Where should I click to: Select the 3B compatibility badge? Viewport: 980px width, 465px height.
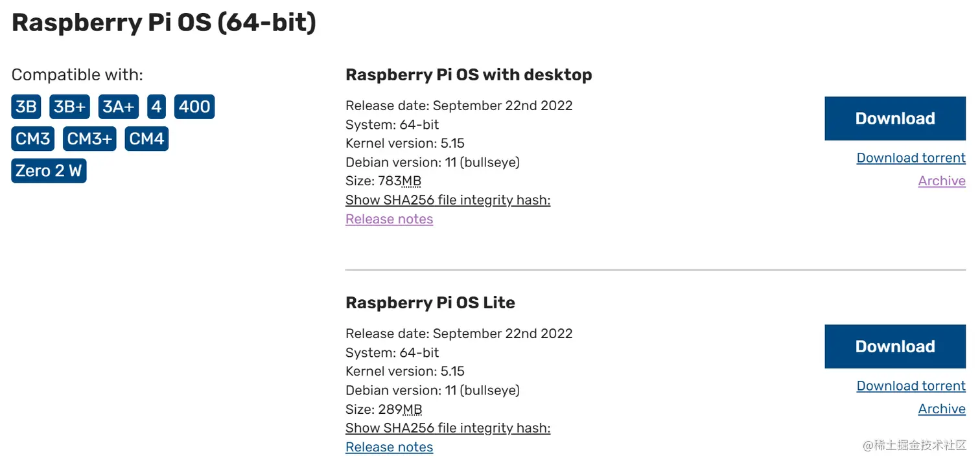pos(26,106)
